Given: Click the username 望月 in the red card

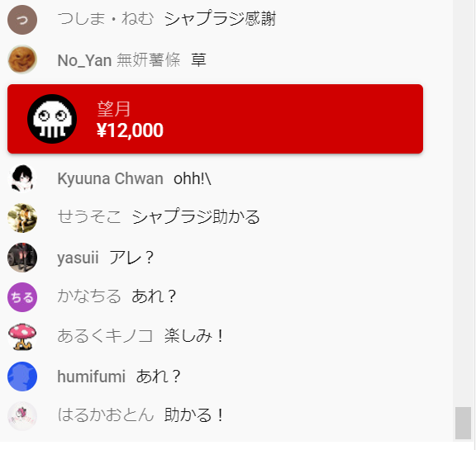Looking at the screenshot, I should point(113,109).
